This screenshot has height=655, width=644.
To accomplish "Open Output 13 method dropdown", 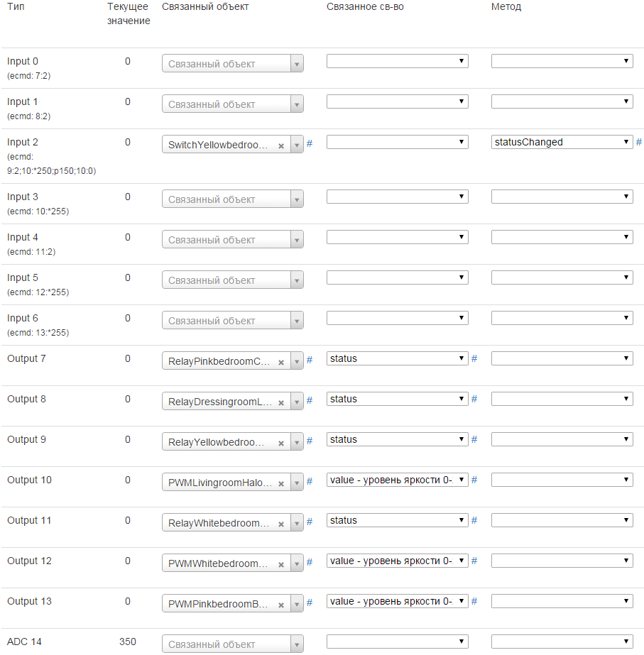I will pyautogui.click(x=562, y=601).
